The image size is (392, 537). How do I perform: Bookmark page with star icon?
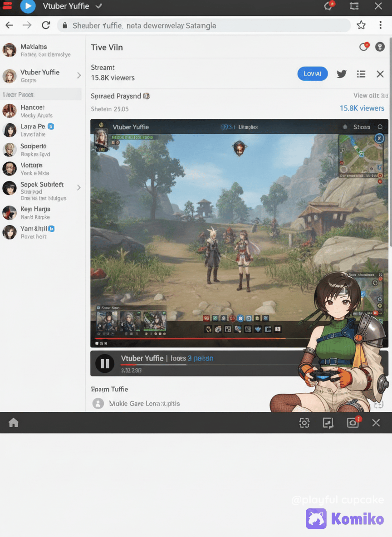(x=361, y=25)
